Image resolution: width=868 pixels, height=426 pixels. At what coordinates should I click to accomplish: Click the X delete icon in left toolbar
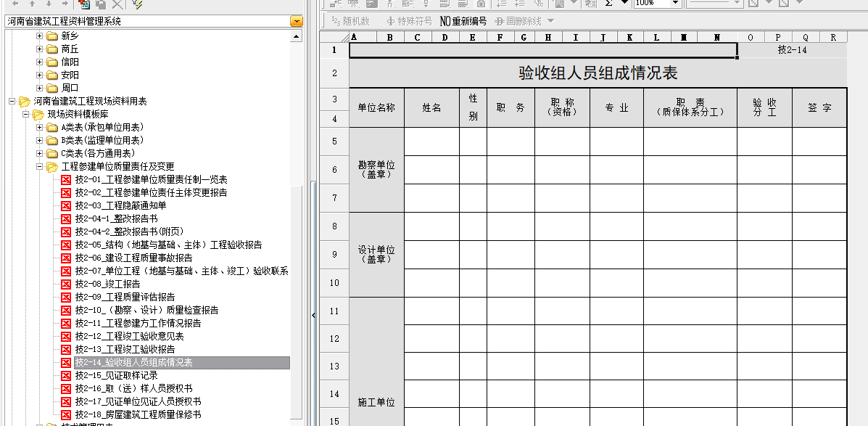[x=117, y=4]
